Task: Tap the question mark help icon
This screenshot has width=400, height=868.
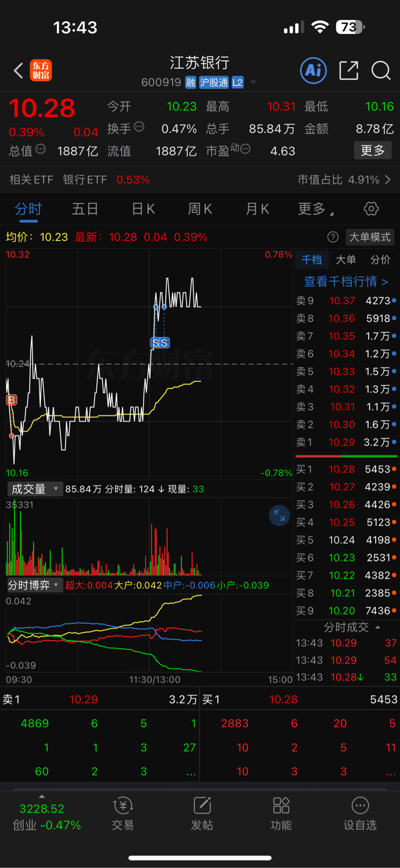Action: click(x=333, y=237)
